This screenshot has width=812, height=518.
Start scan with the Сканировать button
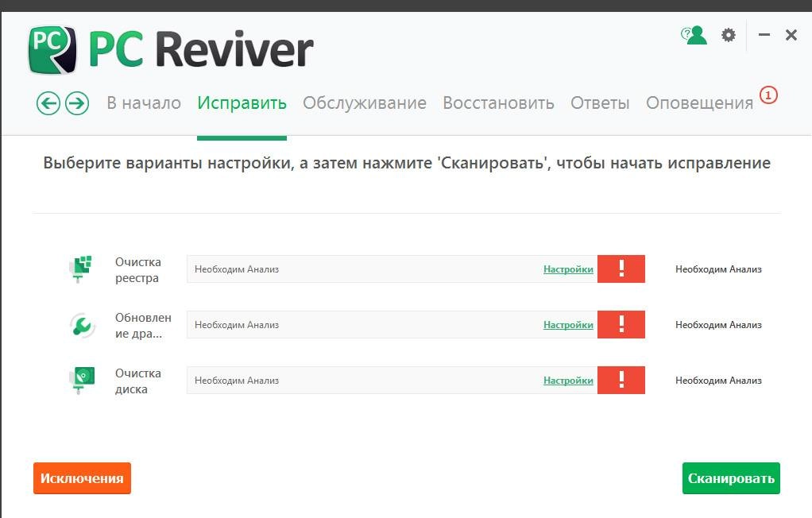click(731, 478)
